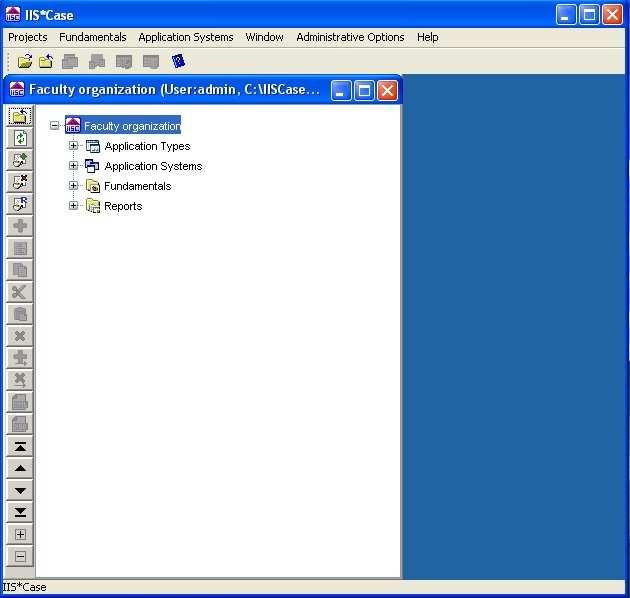Viewport: 630px width, 598px height.
Task: Open help with the blue question-mark icon
Action: click(x=178, y=61)
